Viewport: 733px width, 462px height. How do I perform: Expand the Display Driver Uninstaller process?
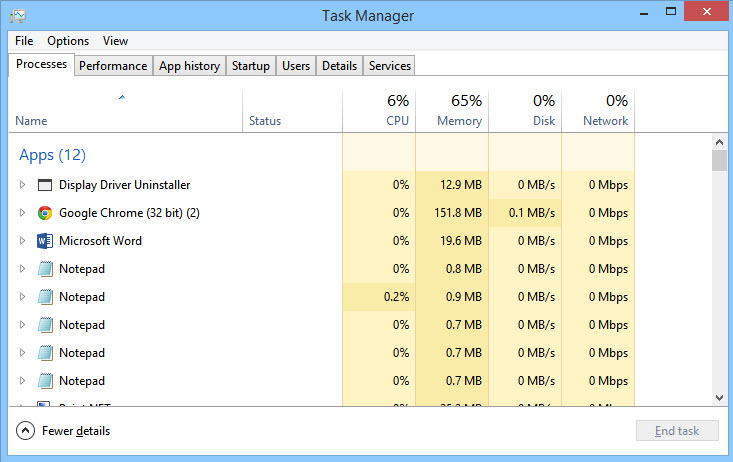pos(22,185)
